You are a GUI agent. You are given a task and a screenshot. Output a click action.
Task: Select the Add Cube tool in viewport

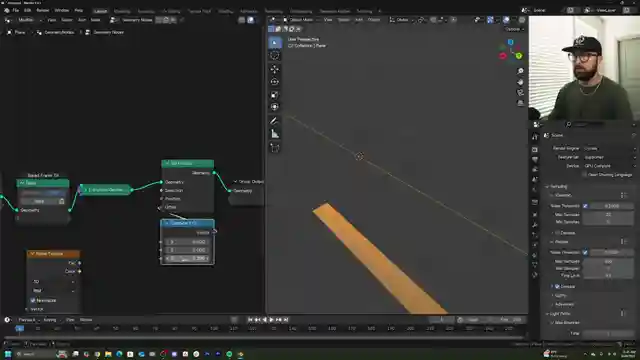pyautogui.click(x=275, y=148)
